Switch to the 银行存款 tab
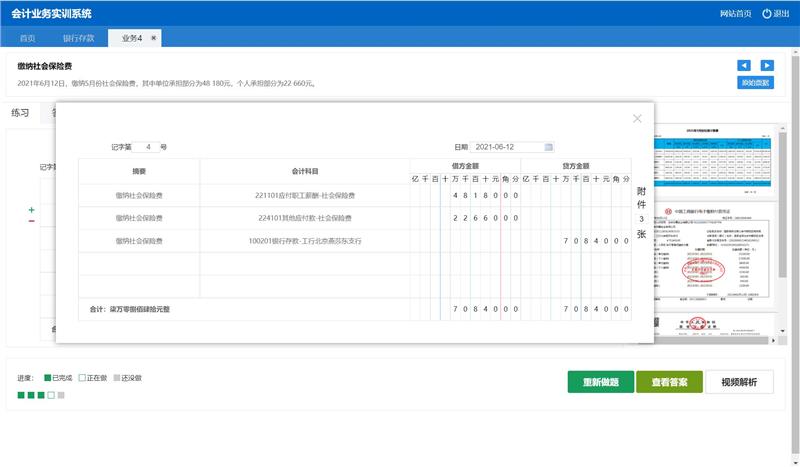Screen dimensions: 800x467 tap(78, 38)
